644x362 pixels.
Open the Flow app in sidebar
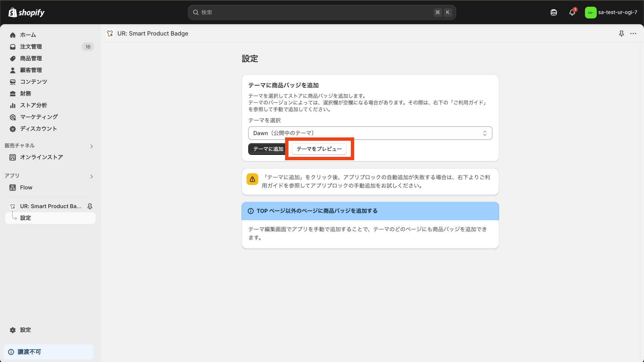(x=26, y=188)
